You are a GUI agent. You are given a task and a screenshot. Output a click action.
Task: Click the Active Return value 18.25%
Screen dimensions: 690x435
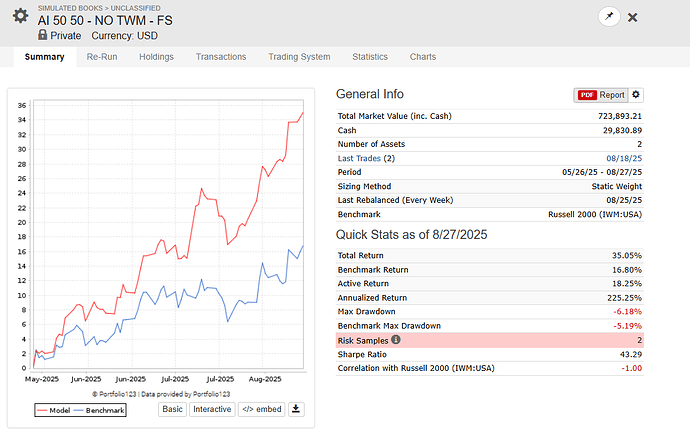[x=627, y=284]
